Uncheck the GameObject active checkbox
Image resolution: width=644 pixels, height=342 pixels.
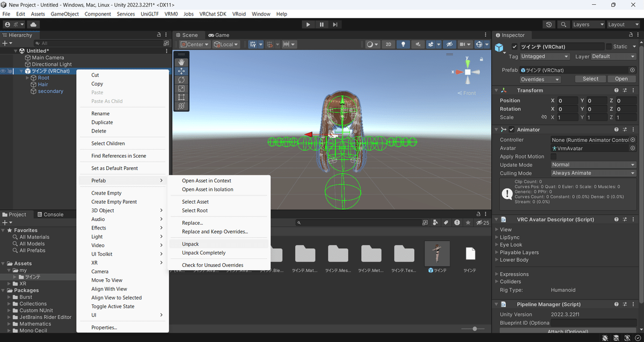515,47
